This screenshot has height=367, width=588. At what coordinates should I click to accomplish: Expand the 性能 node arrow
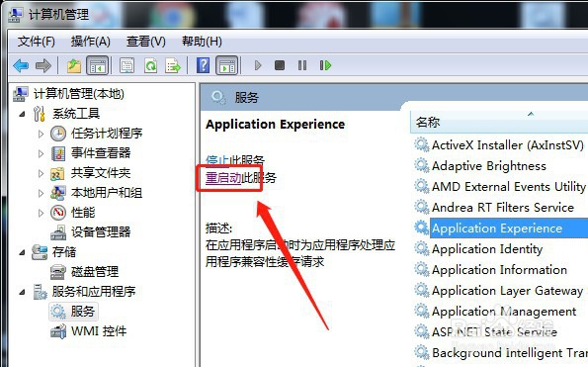pos(41,213)
